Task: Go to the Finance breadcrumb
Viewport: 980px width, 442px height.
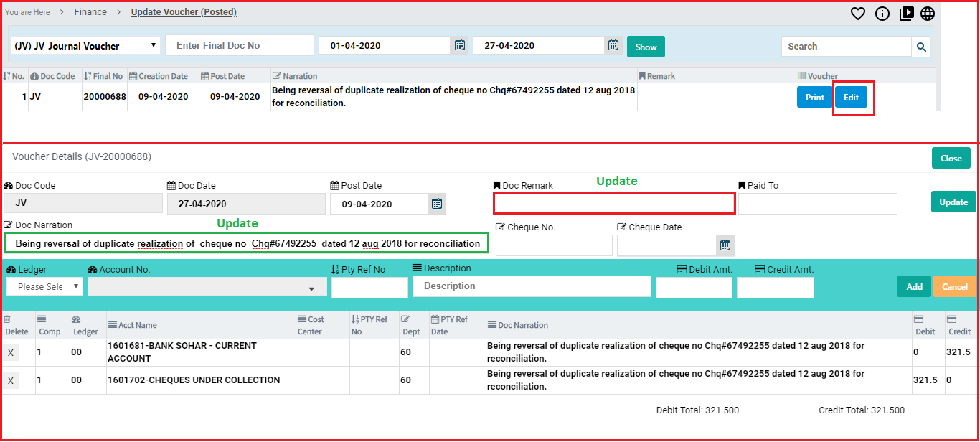Action: [x=90, y=12]
